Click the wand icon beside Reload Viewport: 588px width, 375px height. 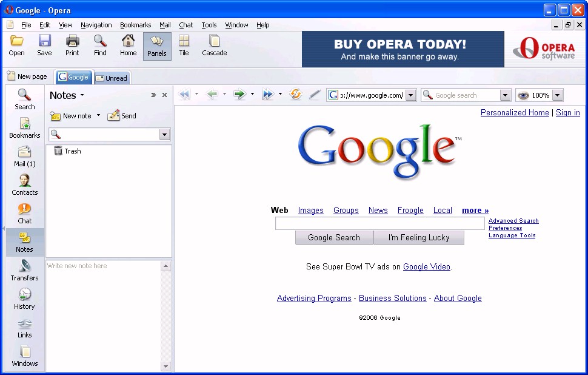(314, 95)
